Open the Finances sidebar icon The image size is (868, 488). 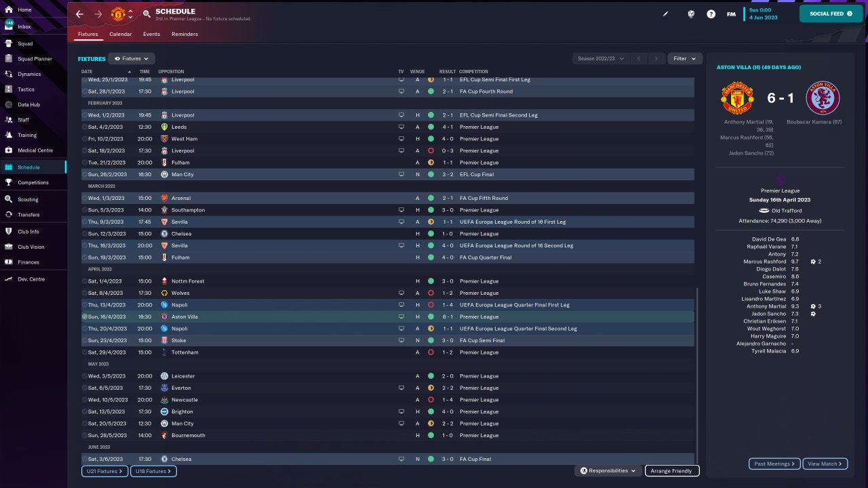[x=9, y=262]
